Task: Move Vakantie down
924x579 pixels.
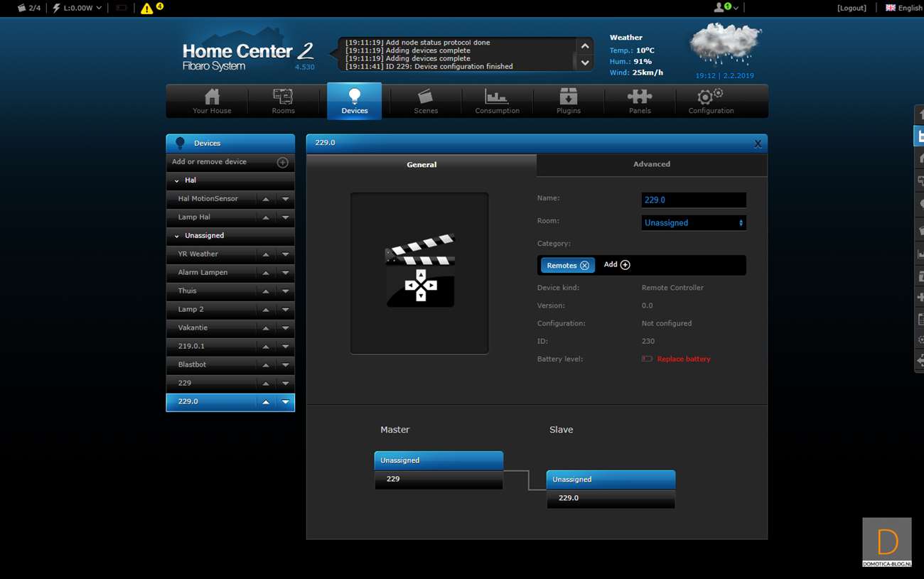Action: 286,328
